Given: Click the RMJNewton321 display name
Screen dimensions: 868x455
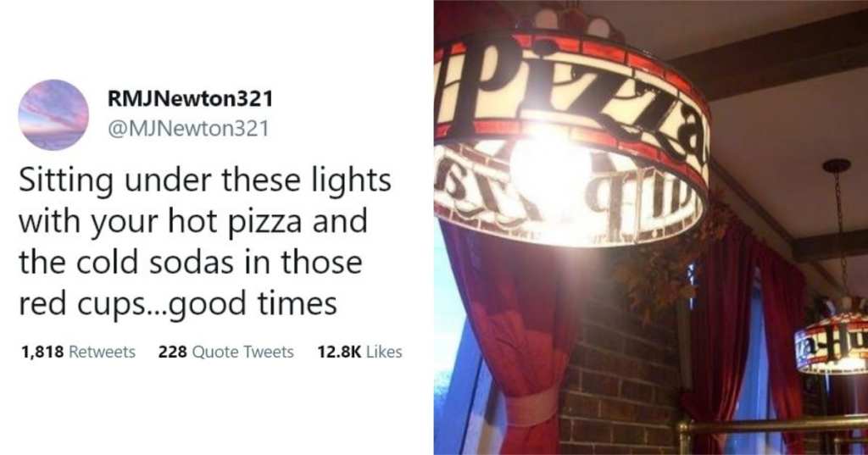Looking at the screenshot, I should point(191,99).
